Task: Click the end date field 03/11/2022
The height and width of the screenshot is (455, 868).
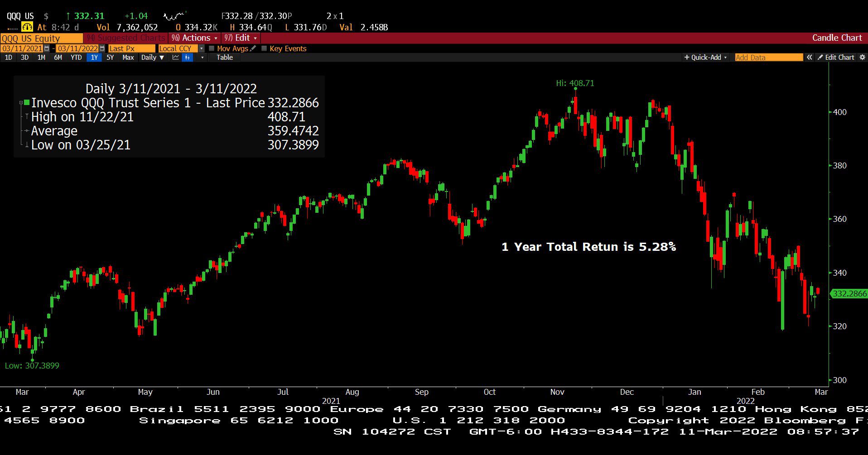Action: [x=77, y=48]
